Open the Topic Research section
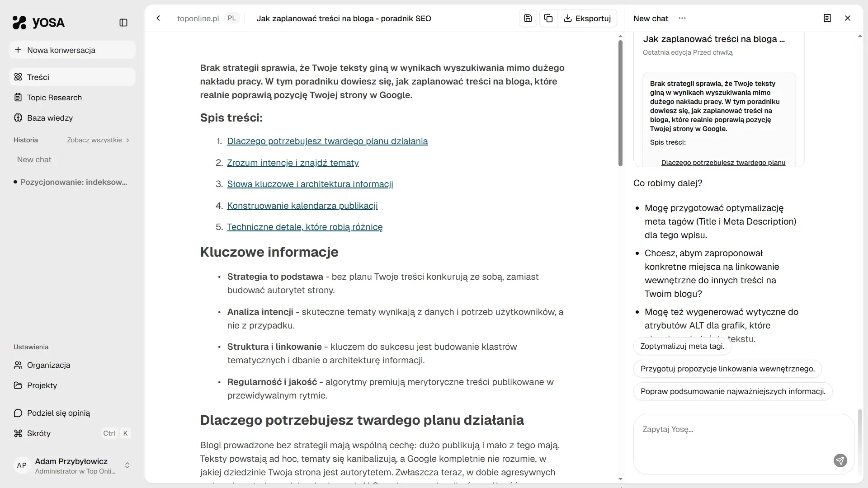Image resolution: width=868 pixels, height=488 pixels. point(54,98)
